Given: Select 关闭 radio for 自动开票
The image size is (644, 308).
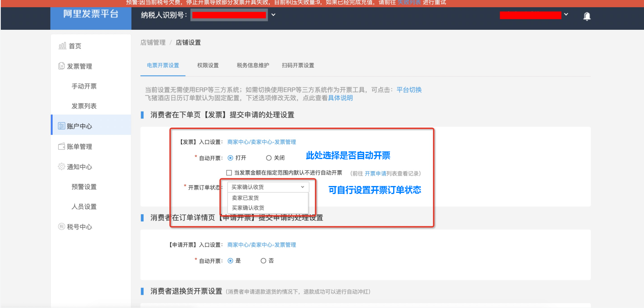Looking at the screenshot, I should 269,158.
